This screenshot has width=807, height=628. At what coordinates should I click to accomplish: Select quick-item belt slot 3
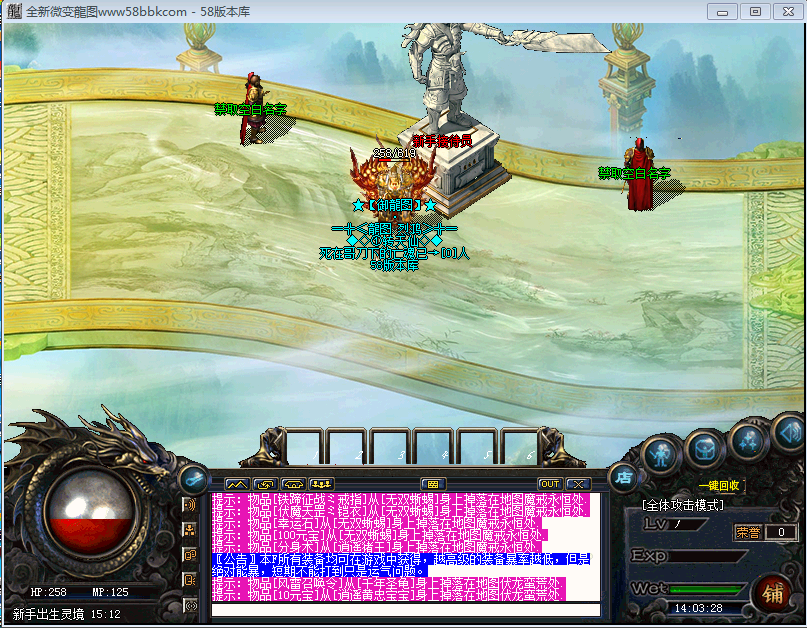click(391, 447)
